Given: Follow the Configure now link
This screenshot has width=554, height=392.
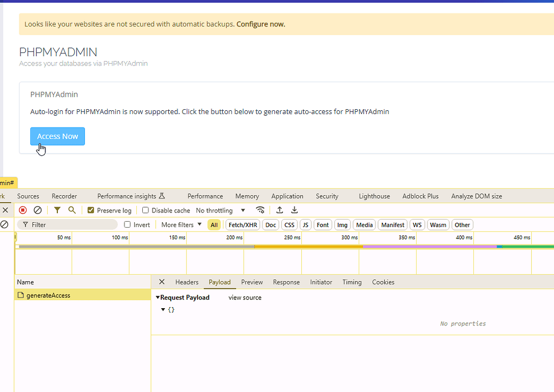Looking at the screenshot, I should 260,24.
